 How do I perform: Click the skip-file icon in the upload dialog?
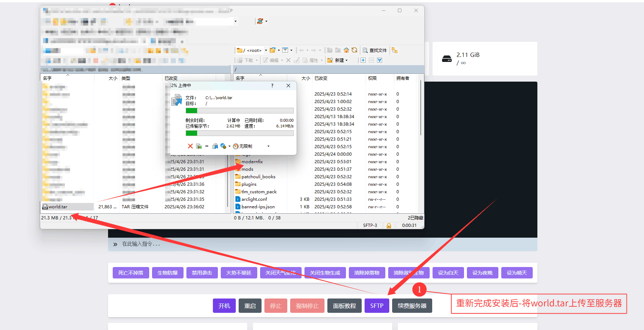pyautogui.click(x=199, y=146)
